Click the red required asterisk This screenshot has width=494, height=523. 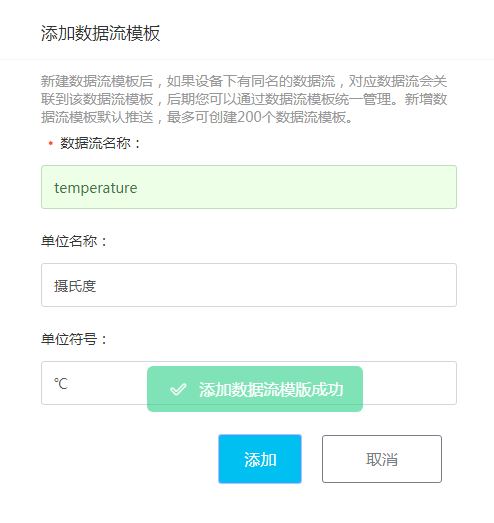coord(50,143)
